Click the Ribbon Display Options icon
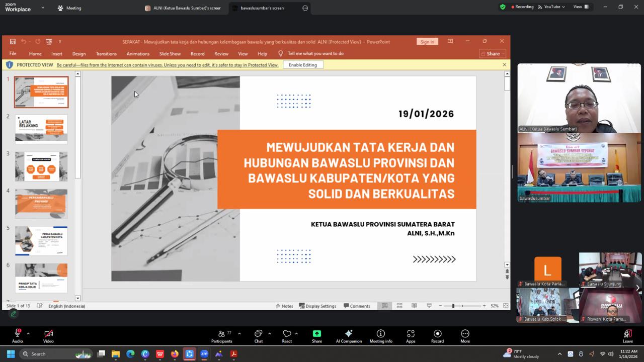 [450, 41]
